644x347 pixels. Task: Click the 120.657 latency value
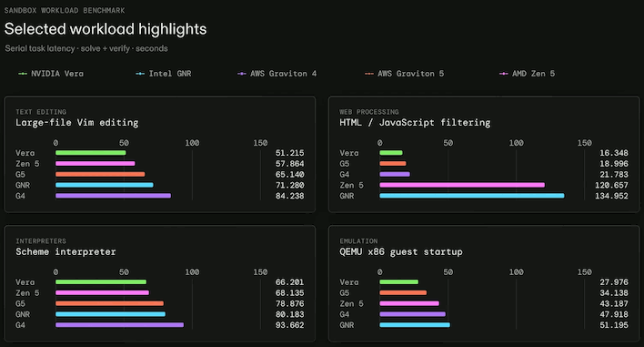(x=611, y=185)
